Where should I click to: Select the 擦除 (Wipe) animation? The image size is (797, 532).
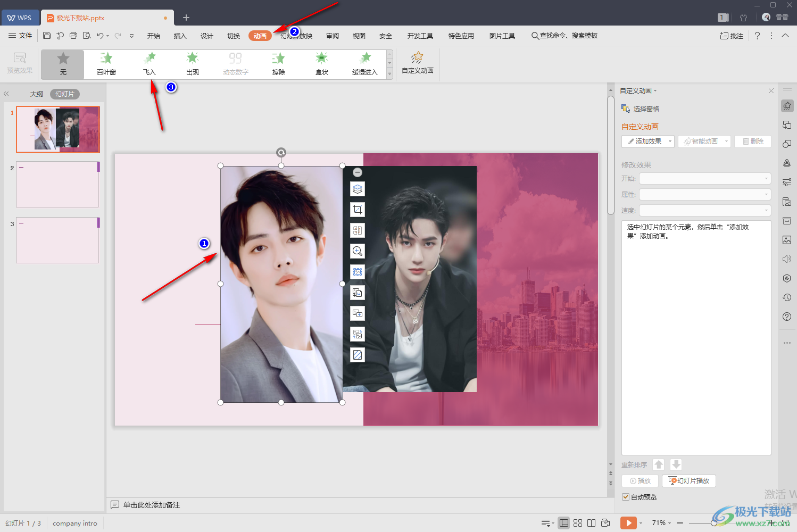[279, 64]
